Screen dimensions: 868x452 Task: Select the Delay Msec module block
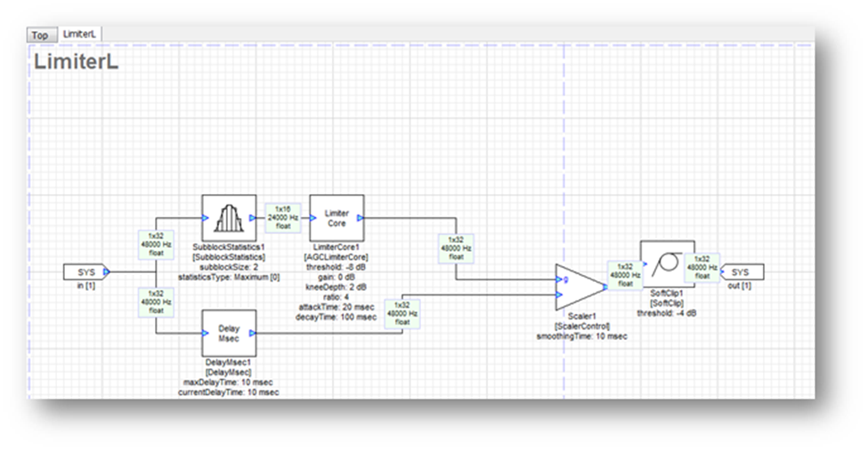coord(229,333)
